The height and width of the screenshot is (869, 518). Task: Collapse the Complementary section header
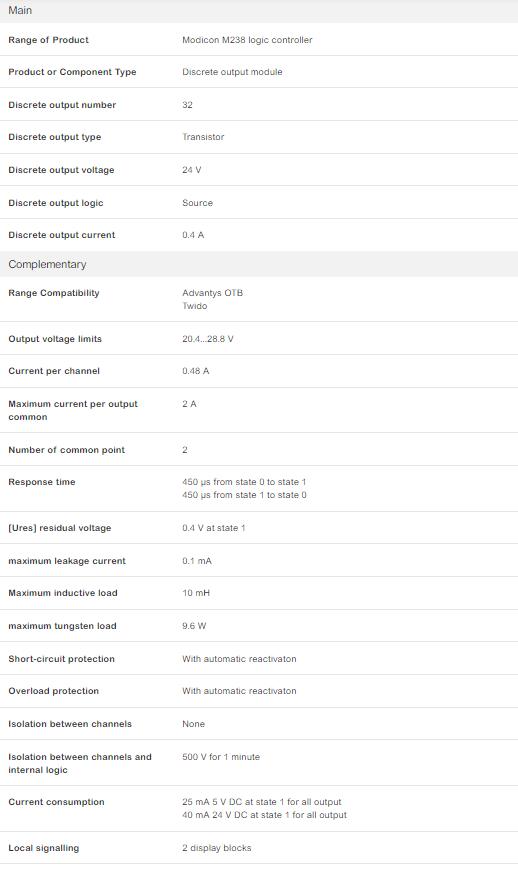point(259,264)
